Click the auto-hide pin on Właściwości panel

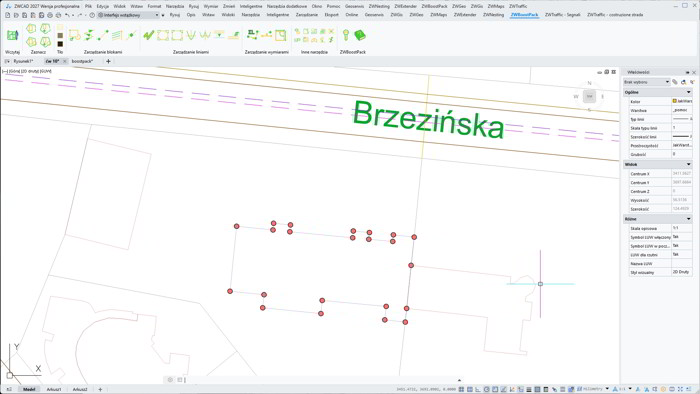pos(688,72)
